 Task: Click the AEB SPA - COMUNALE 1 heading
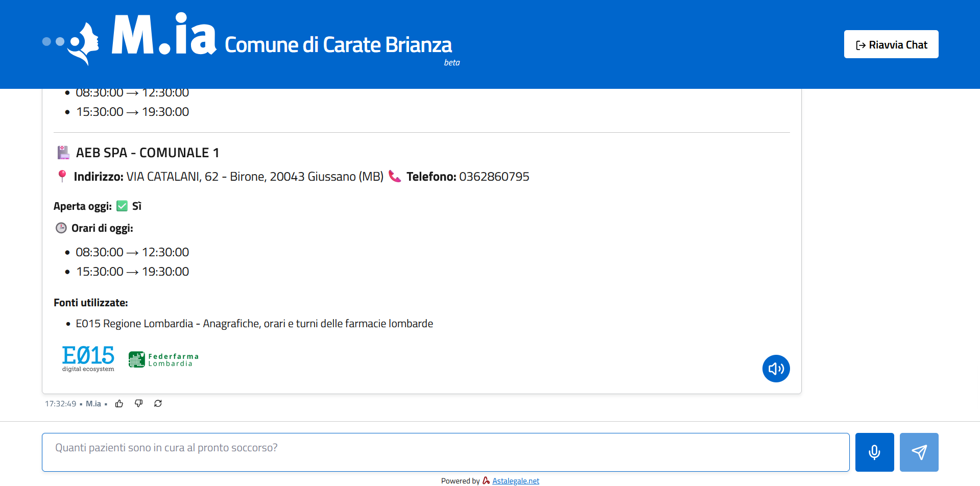pos(147,153)
